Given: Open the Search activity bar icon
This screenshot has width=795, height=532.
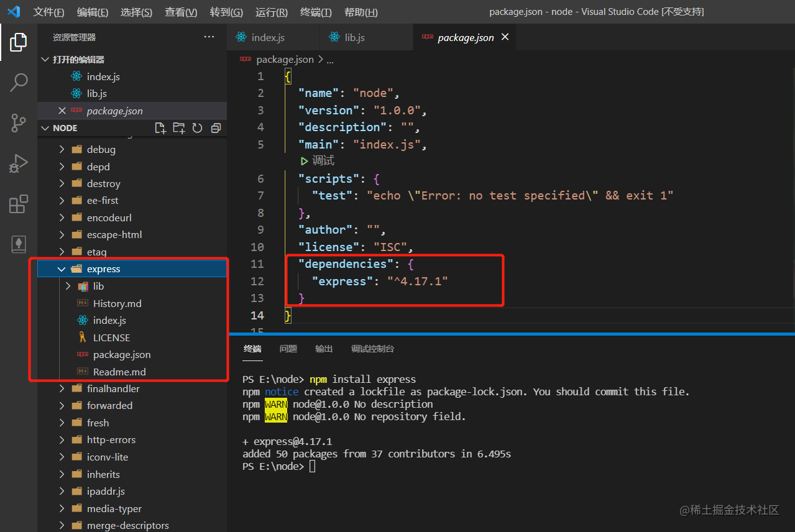Looking at the screenshot, I should (19, 82).
